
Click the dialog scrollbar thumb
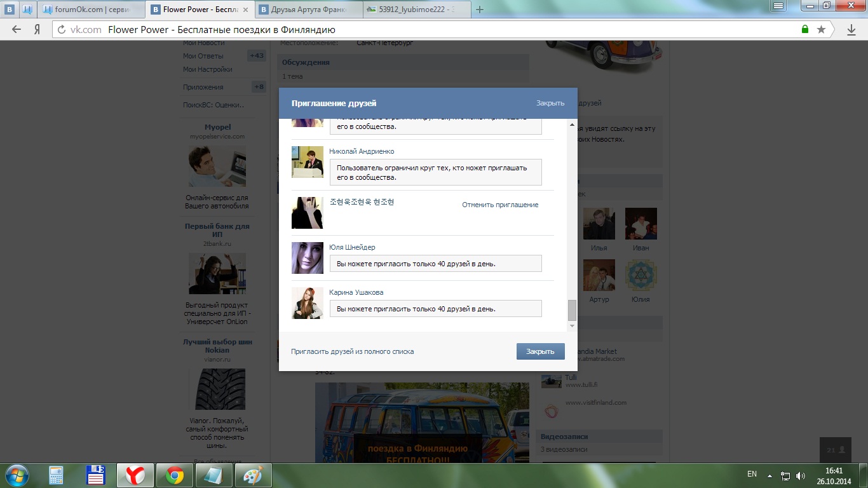(572, 310)
